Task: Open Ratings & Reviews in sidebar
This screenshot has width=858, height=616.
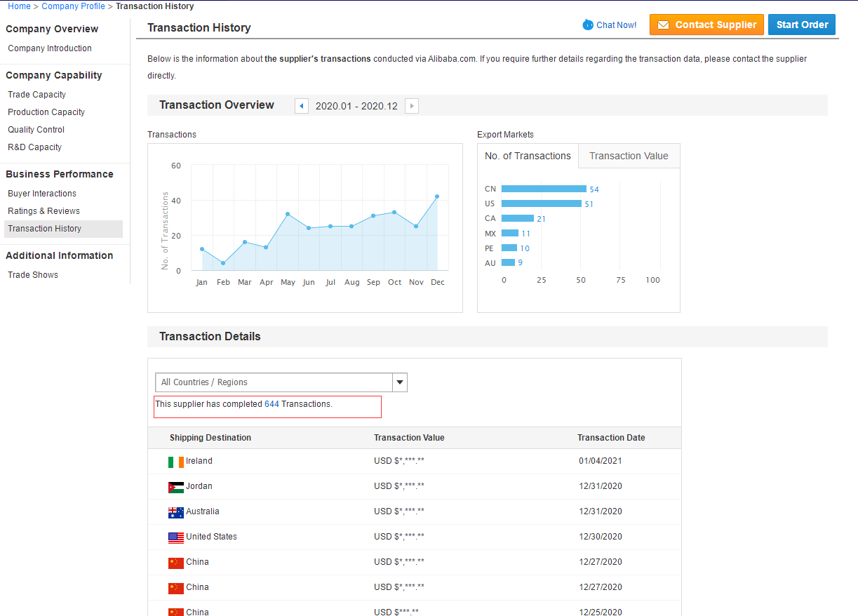Action: coord(43,211)
